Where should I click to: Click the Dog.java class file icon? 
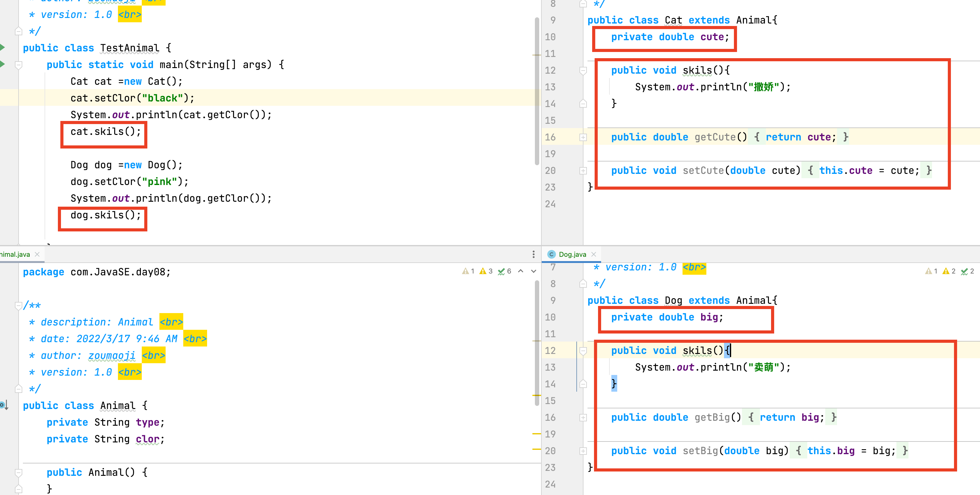551,254
